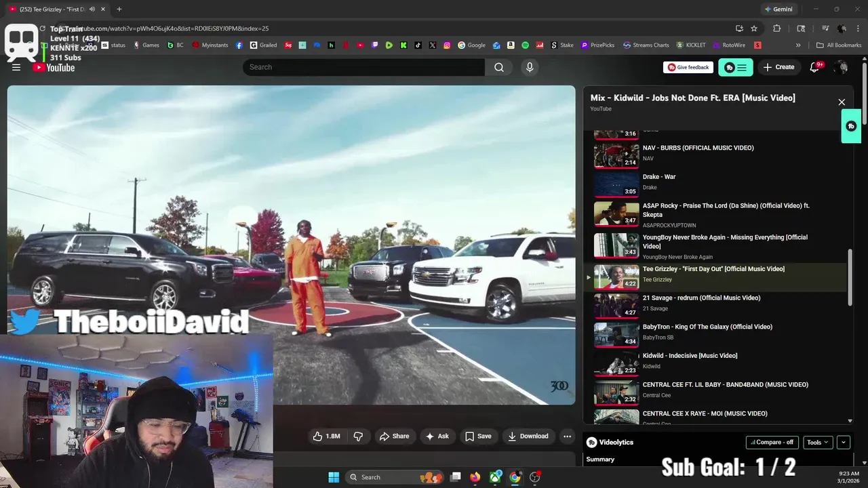Expand hidden bookmarks overflow chevrons
868x488 pixels.
pyautogui.click(x=798, y=45)
